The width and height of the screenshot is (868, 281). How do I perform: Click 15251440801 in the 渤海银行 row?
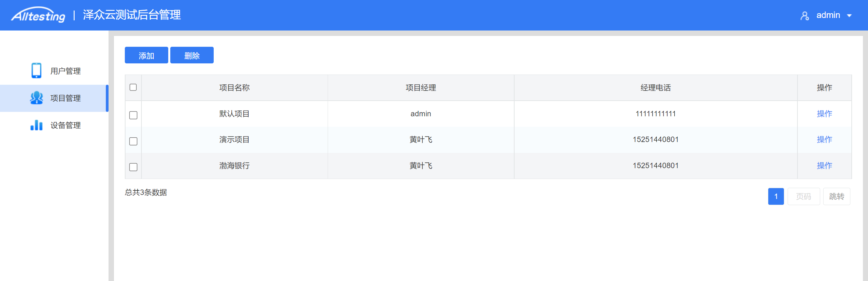pos(656,165)
